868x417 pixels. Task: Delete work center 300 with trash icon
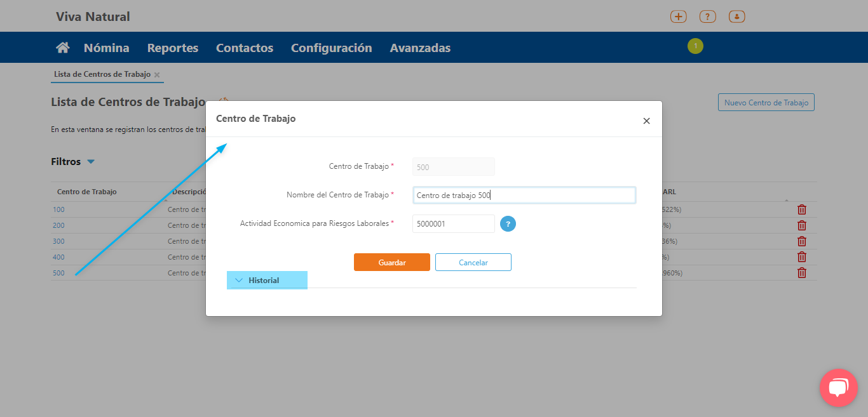point(802,241)
